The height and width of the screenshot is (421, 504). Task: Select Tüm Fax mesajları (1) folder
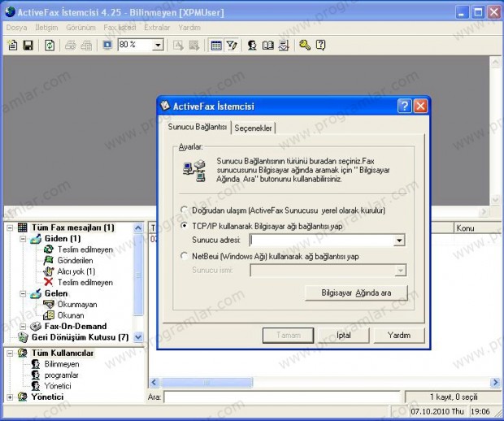72,228
